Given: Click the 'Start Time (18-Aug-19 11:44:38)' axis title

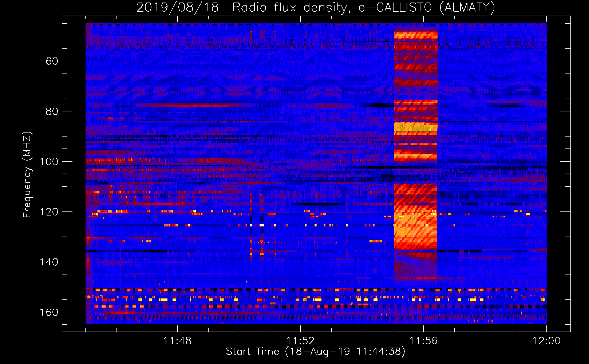Looking at the screenshot, I should point(316,352).
